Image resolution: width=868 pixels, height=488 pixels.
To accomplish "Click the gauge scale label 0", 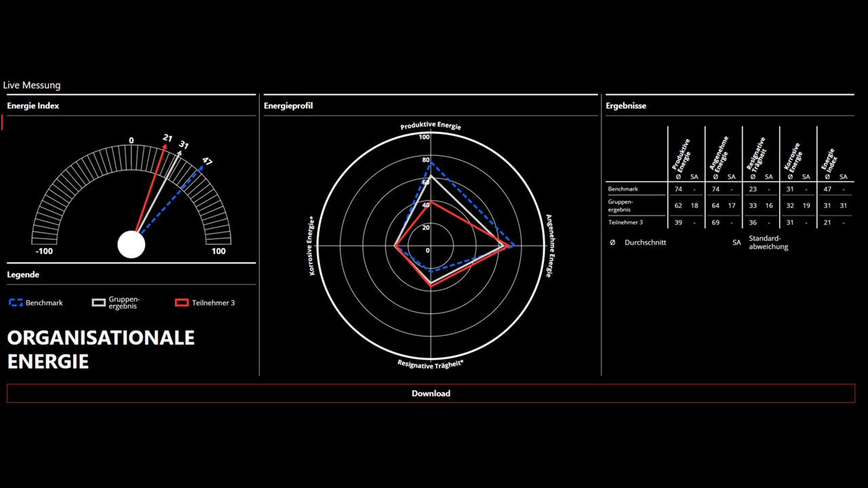I will coord(132,141).
